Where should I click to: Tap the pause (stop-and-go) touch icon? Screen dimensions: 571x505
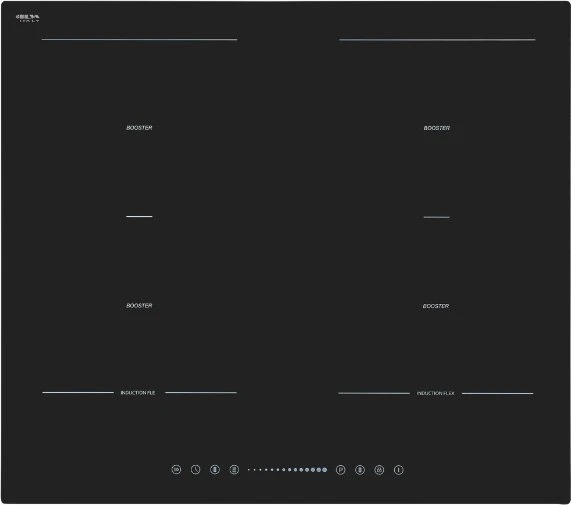(176, 469)
